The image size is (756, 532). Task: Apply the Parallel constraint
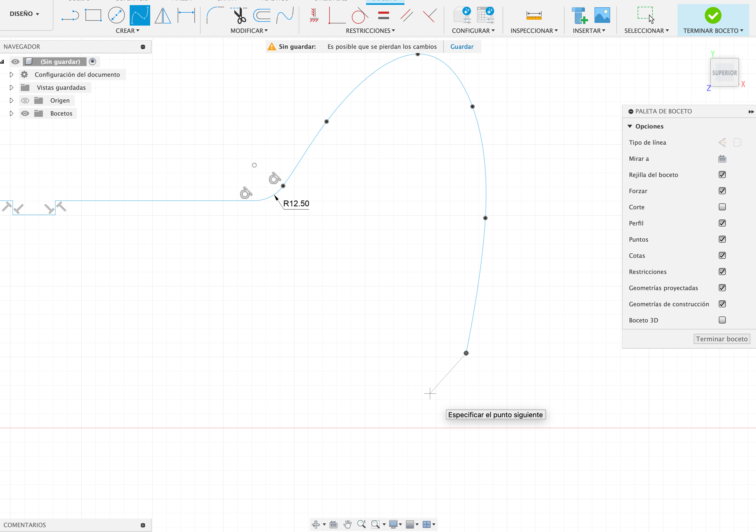click(407, 15)
